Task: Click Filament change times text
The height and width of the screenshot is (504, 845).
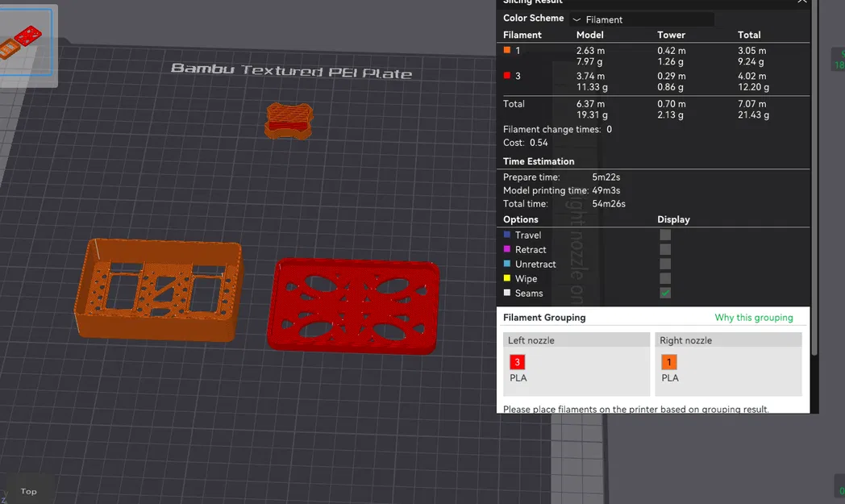Action: (x=557, y=129)
